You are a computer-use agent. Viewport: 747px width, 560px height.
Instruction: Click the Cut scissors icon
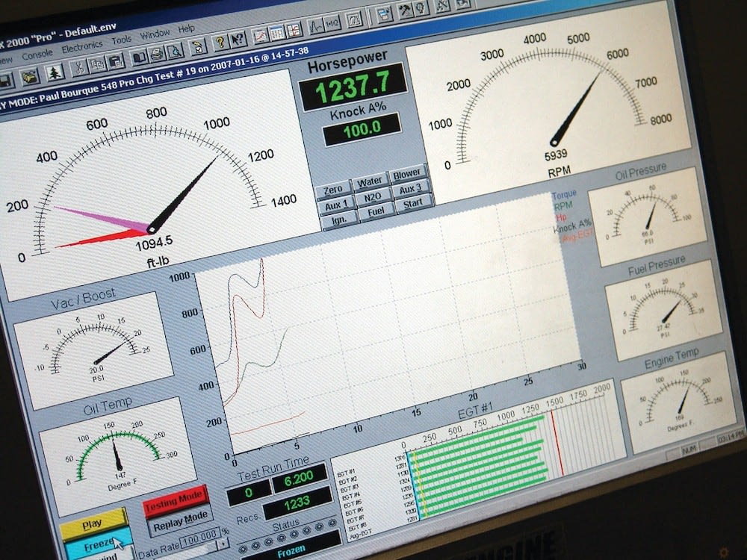[79, 68]
